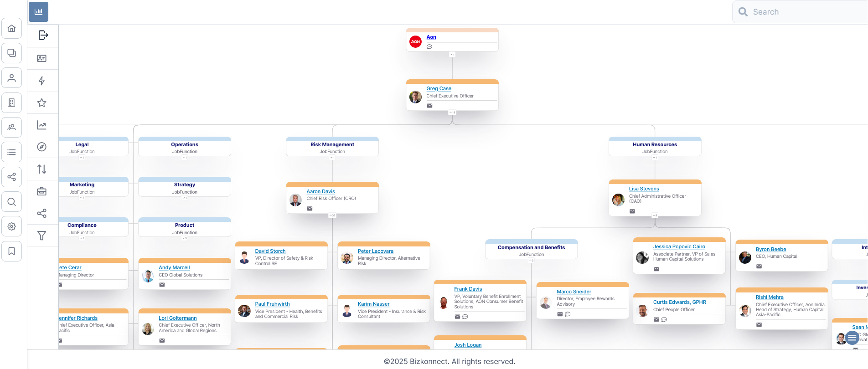868x369 pixels.
Task: Toggle Lisa Stevens's reports expander
Action: [x=655, y=215]
